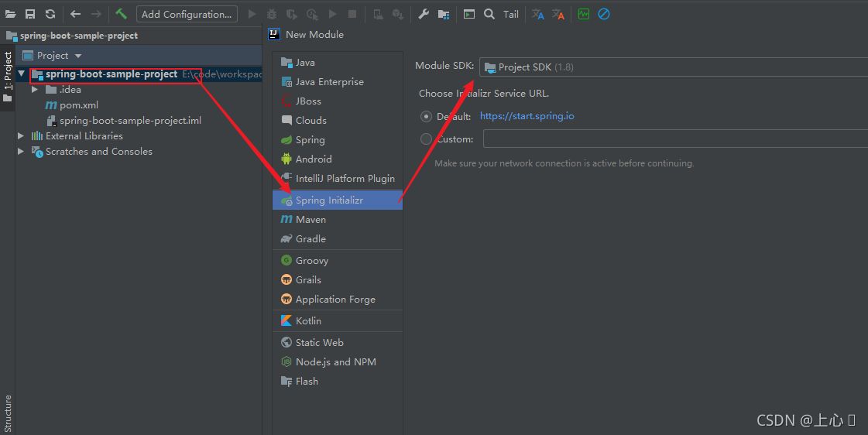
Task: Click the green activity monitor icon
Action: (x=584, y=15)
